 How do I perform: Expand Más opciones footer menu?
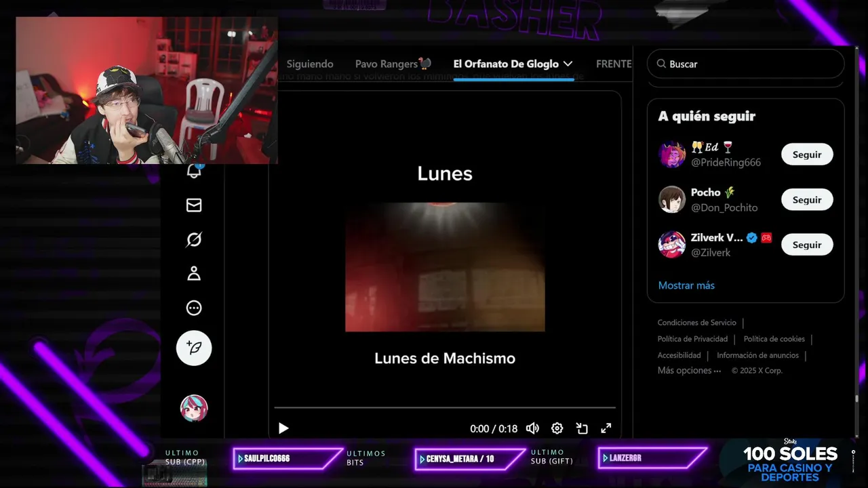689,371
